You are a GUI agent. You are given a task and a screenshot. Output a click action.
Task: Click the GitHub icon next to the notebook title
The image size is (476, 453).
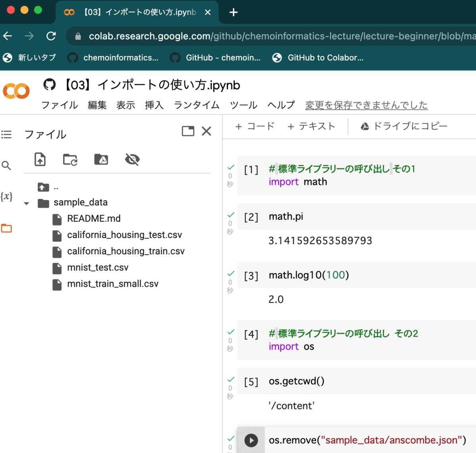[49, 84]
